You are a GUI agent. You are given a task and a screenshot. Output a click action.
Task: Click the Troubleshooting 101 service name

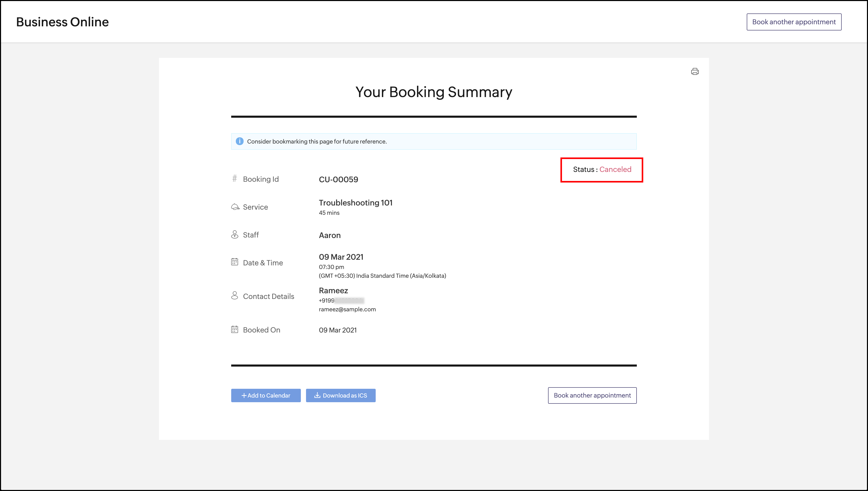pyautogui.click(x=356, y=203)
